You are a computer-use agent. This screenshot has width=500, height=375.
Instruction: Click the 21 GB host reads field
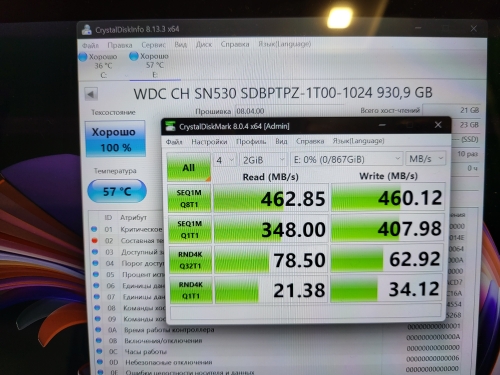451,110
